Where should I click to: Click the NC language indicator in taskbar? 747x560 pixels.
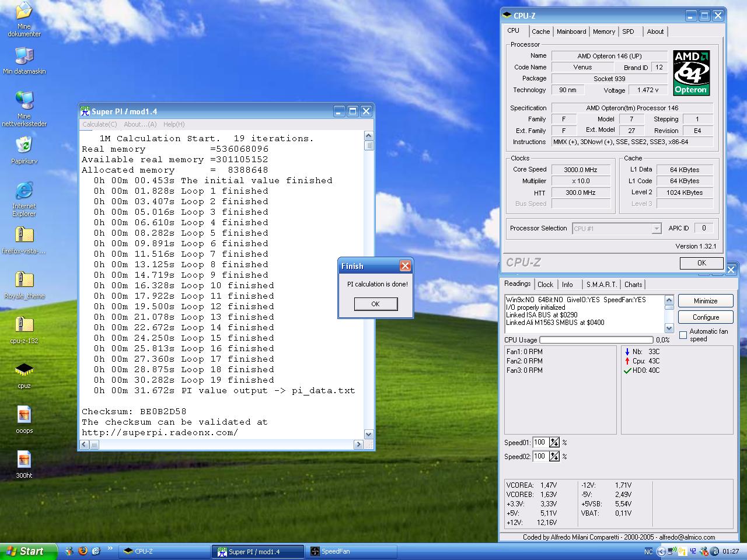(648, 551)
